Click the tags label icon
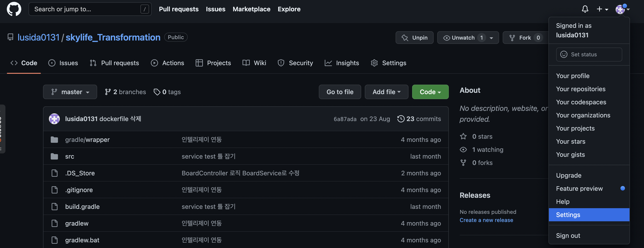The height and width of the screenshot is (248, 644). (157, 92)
